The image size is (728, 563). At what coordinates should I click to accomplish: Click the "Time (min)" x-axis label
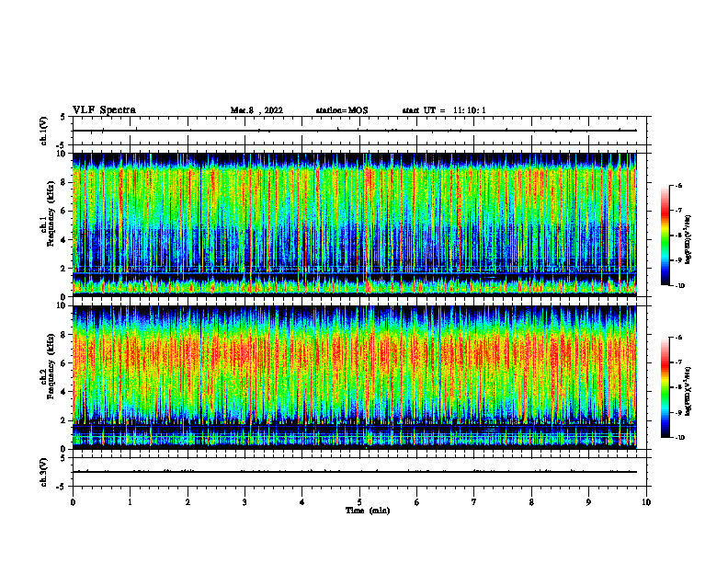(368, 511)
